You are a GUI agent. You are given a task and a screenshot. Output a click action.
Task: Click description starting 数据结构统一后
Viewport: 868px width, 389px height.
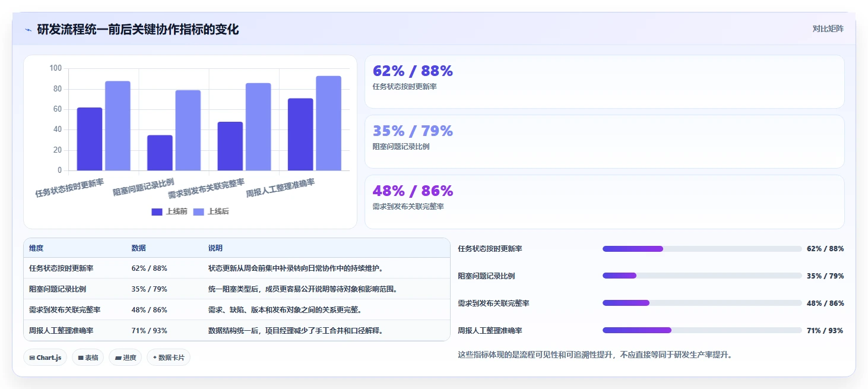click(296, 331)
